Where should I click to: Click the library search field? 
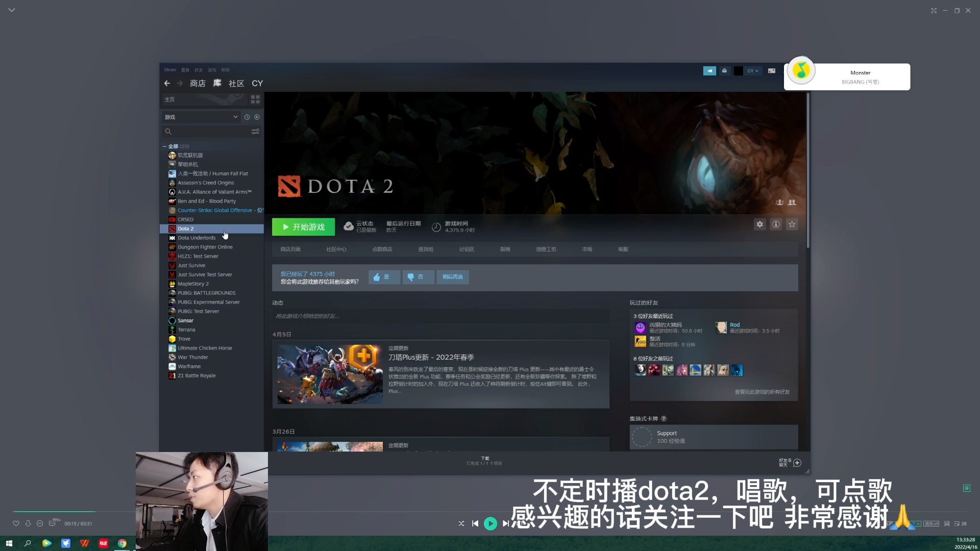(x=206, y=132)
